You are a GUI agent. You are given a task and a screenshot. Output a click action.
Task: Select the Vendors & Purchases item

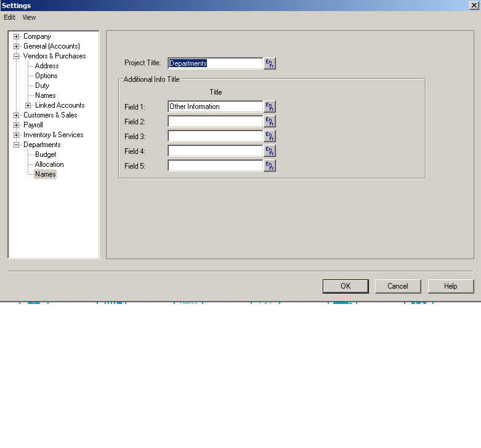point(55,56)
